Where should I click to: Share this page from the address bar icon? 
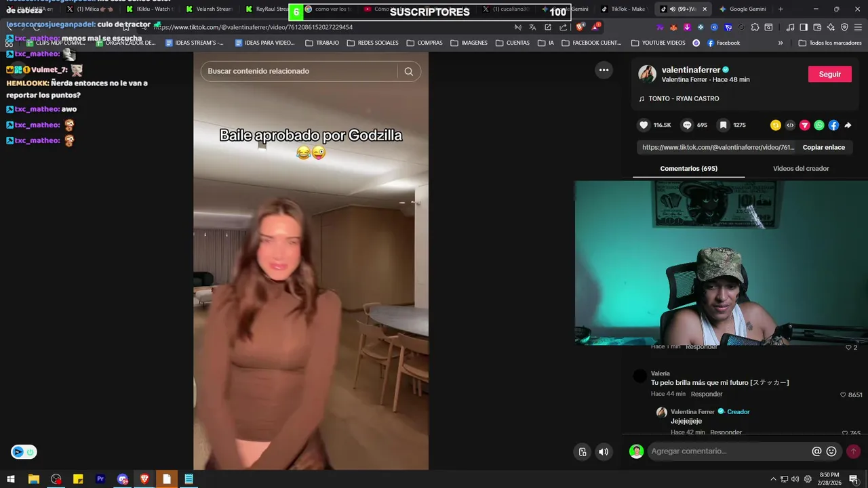point(563,27)
